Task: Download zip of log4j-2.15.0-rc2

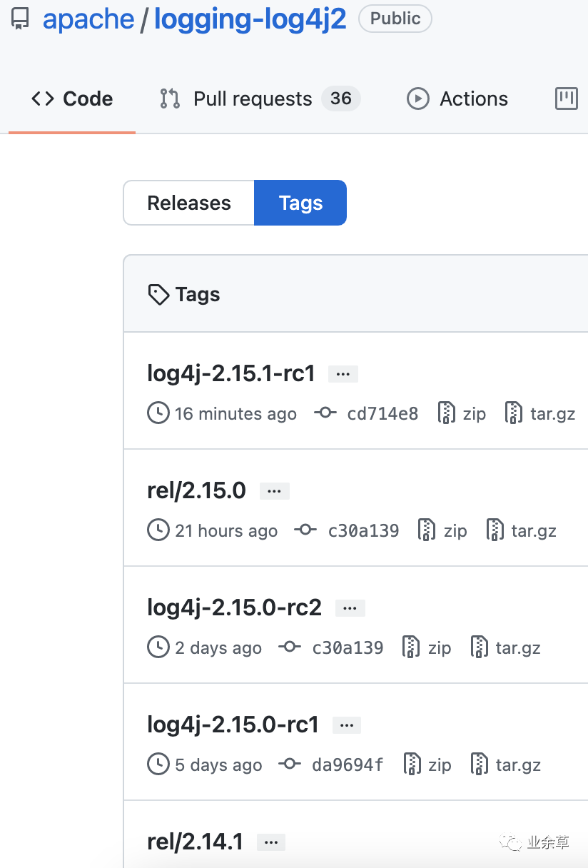Action: point(440,647)
